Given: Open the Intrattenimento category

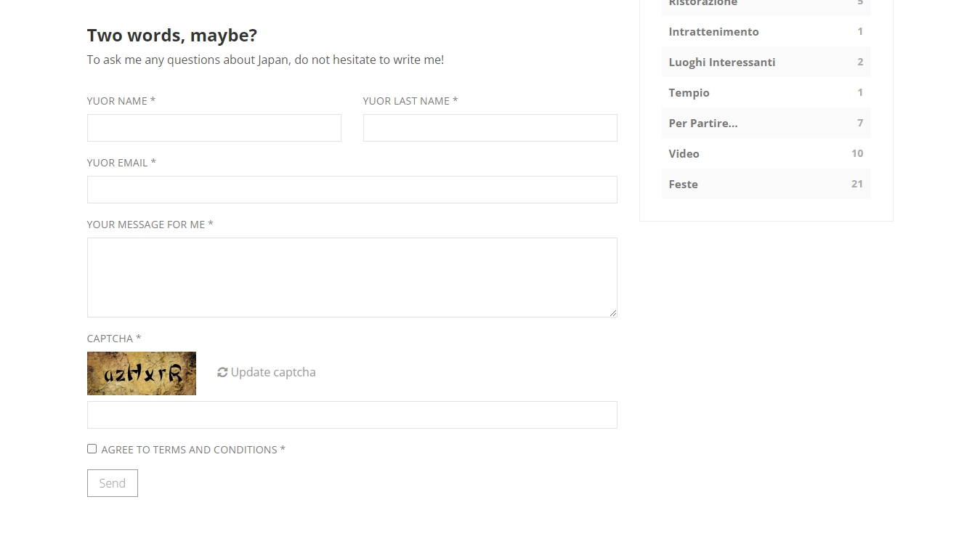Looking at the screenshot, I should pyautogui.click(x=713, y=31).
